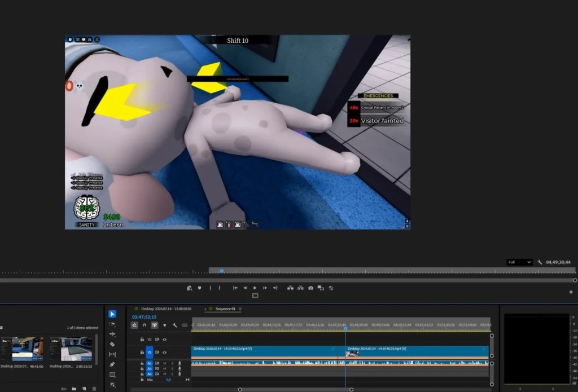The height and width of the screenshot is (392, 578).
Task: Click the timeline horizontal zoom scrollbar
Action: (x=296, y=389)
